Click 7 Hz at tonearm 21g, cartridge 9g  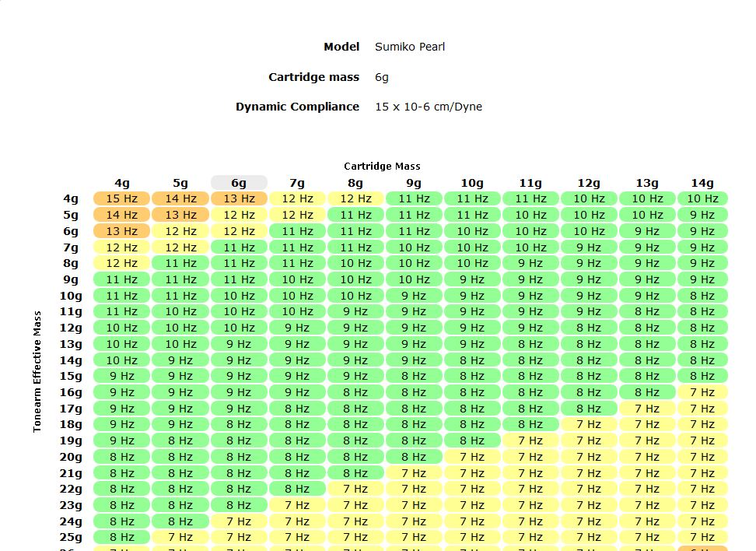(414, 473)
